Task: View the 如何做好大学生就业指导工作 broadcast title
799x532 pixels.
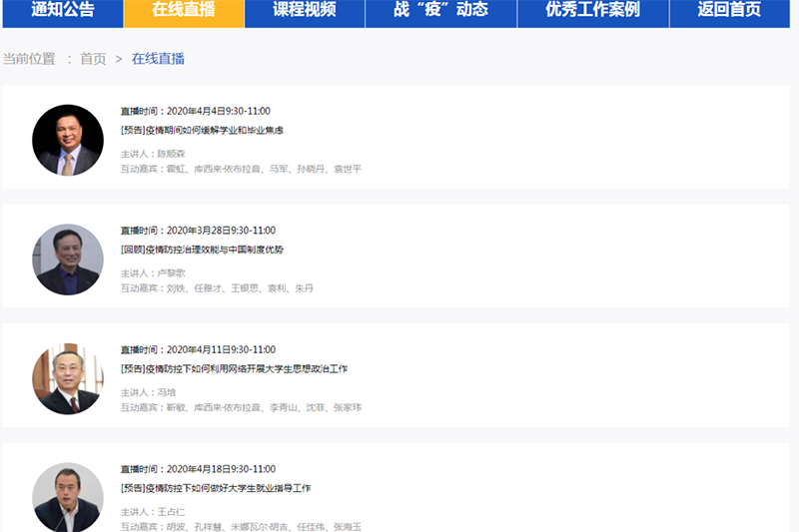Action: click(x=216, y=488)
